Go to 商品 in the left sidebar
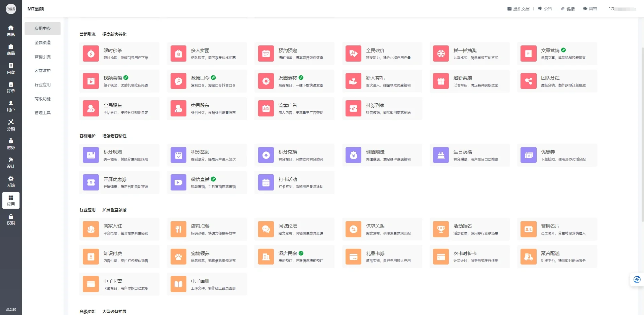Screen dimensions: 644x315 [x=11, y=50]
